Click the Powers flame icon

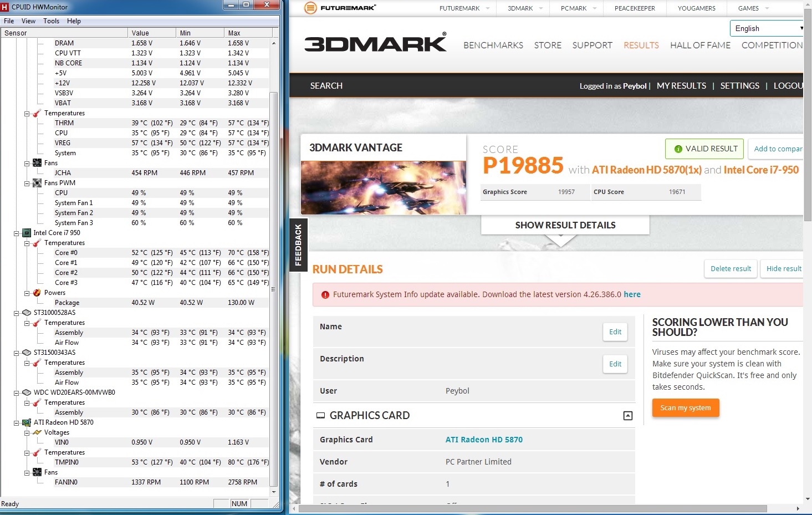click(x=37, y=293)
